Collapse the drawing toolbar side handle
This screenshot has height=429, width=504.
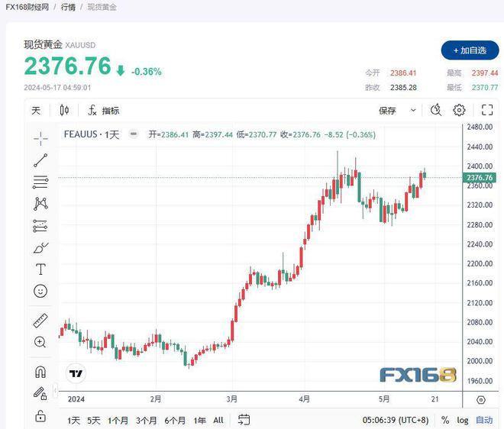(x=55, y=391)
